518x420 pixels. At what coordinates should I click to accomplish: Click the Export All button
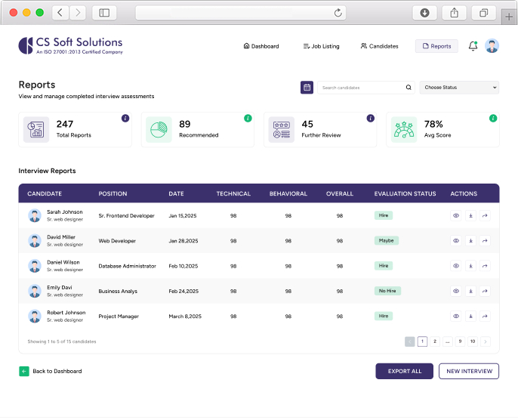click(x=404, y=371)
